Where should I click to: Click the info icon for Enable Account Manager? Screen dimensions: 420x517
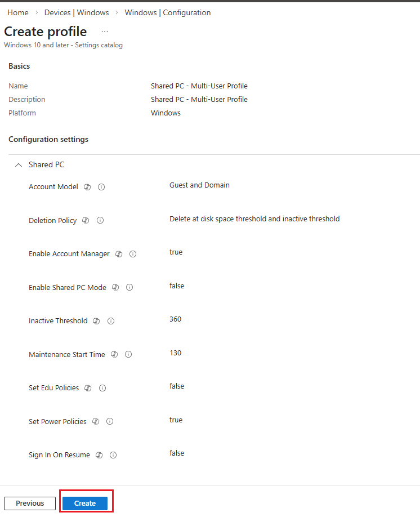(133, 254)
